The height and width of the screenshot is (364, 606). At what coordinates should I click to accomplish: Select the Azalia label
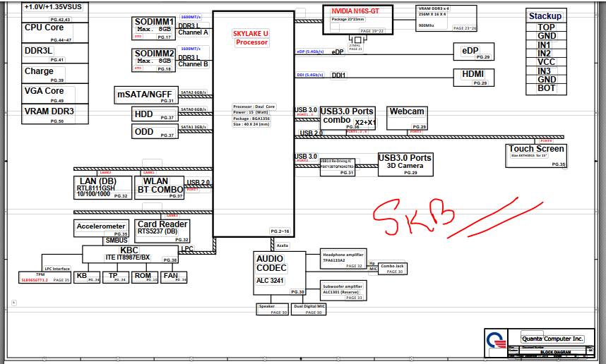pyautogui.click(x=282, y=245)
